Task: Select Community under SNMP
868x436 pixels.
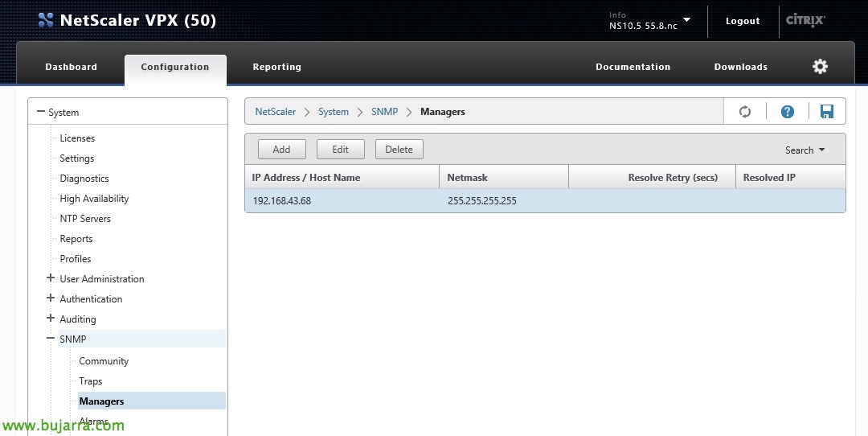Action: (x=104, y=360)
